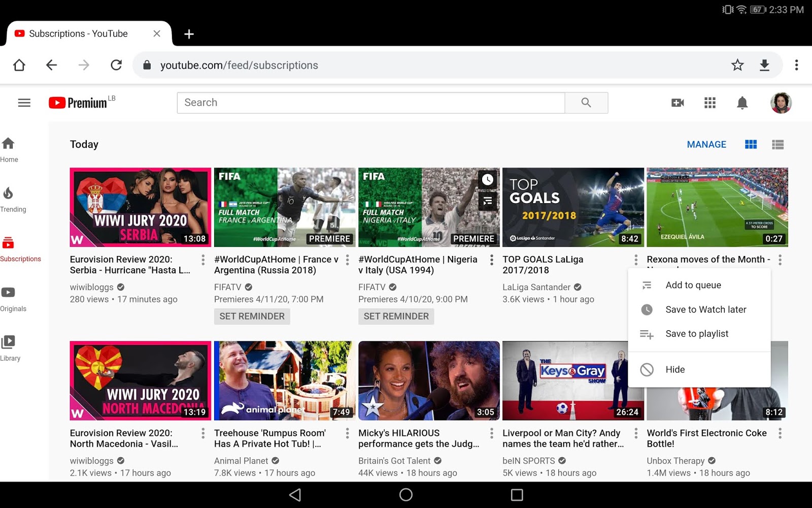Open the notifications bell

(x=742, y=103)
